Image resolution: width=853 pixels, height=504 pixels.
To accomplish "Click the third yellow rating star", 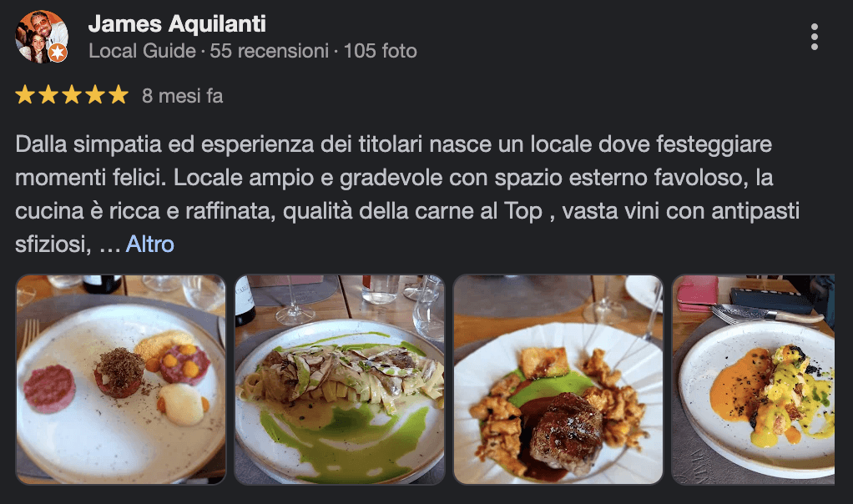I will [72, 95].
